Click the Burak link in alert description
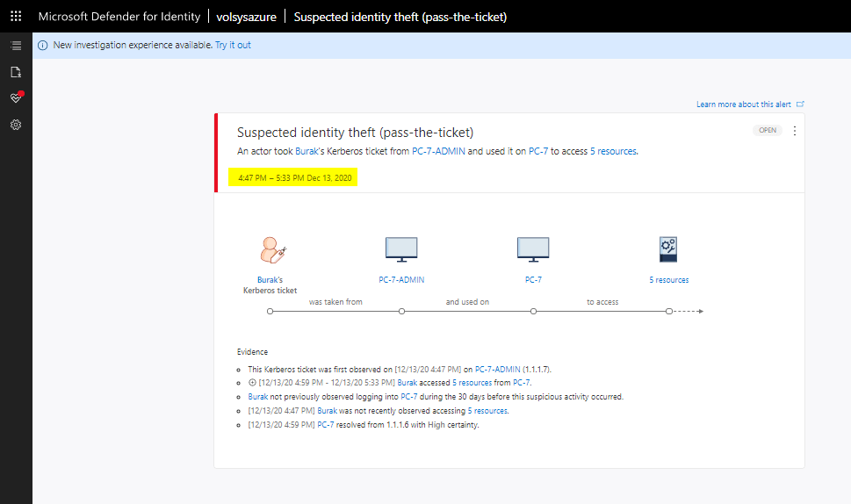 click(307, 151)
